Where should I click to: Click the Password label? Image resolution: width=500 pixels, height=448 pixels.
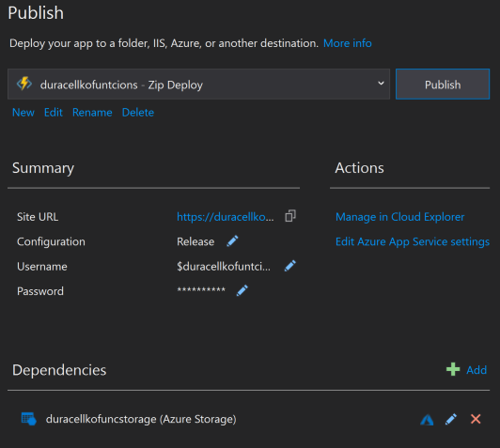tap(40, 291)
